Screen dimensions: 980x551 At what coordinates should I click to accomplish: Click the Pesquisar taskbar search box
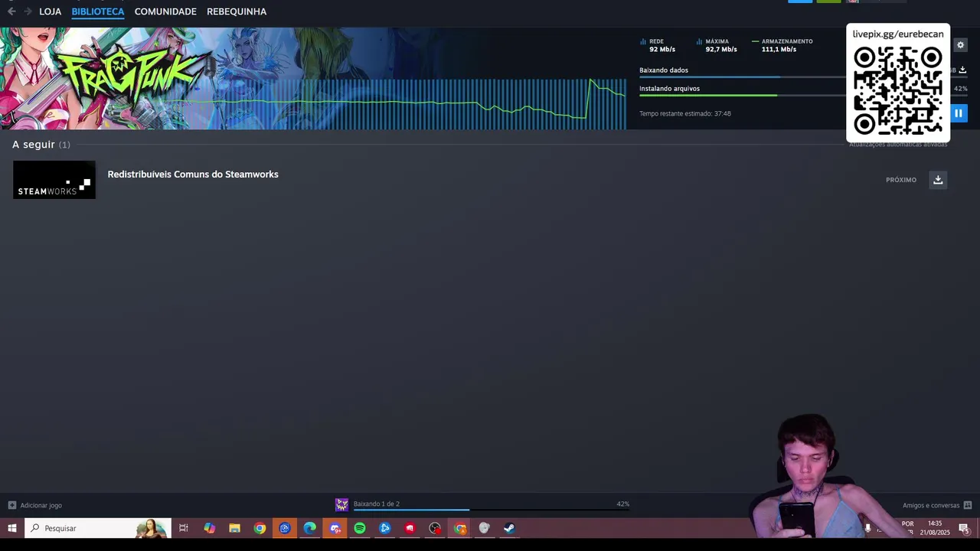click(98, 528)
